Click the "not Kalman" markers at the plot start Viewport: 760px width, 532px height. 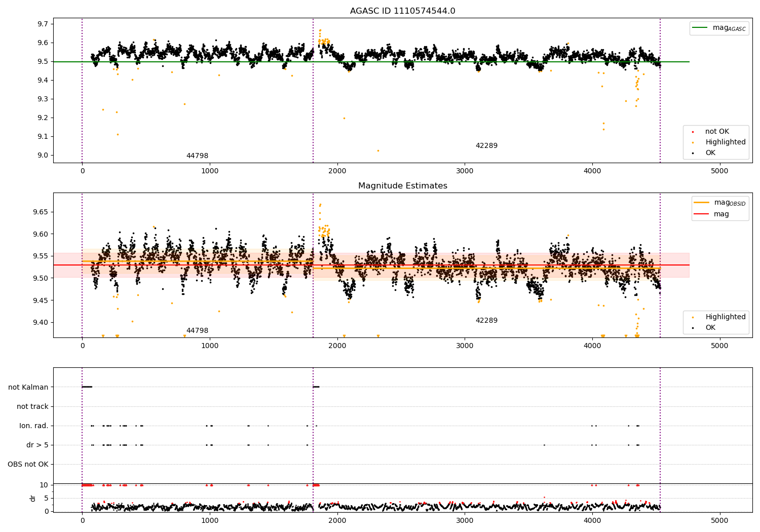click(x=87, y=387)
